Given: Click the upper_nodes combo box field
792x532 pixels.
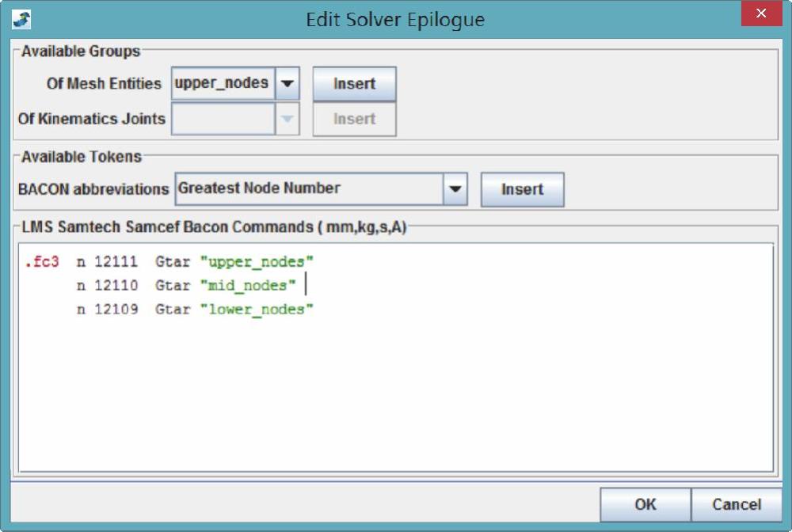Looking at the screenshot, I should pos(223,83).
